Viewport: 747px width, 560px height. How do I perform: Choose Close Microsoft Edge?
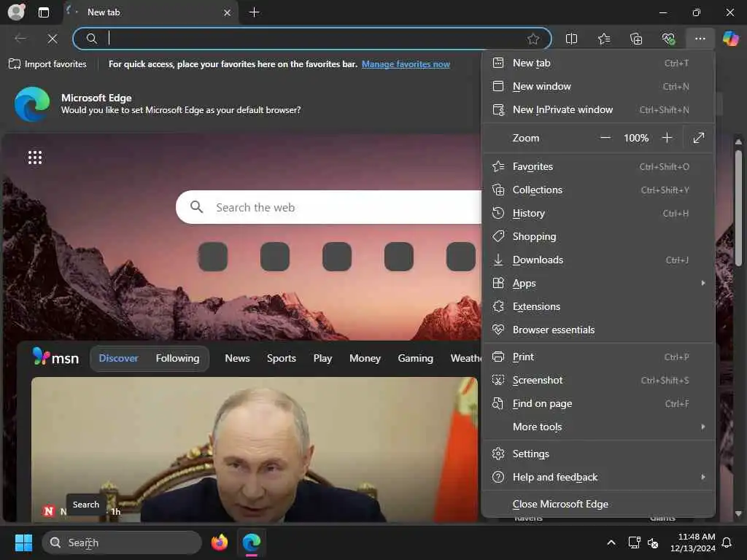[598, 505]
